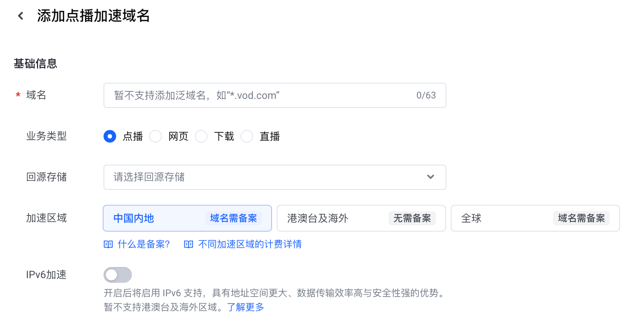Viewport: 644px width, 323px height.
Task: Switch region to 港澳台及海外
Action: (x=361, y=218)
